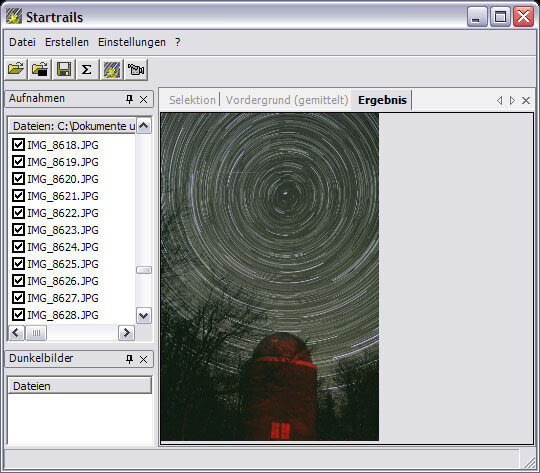Select IMG_8621.JPG file name

[63, 196]
